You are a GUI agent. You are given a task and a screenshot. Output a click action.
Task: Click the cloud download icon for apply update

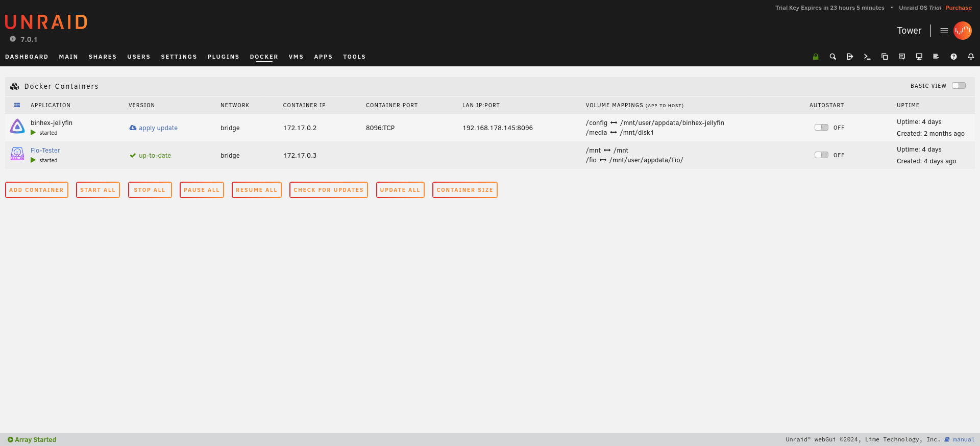tap(133, 128)
